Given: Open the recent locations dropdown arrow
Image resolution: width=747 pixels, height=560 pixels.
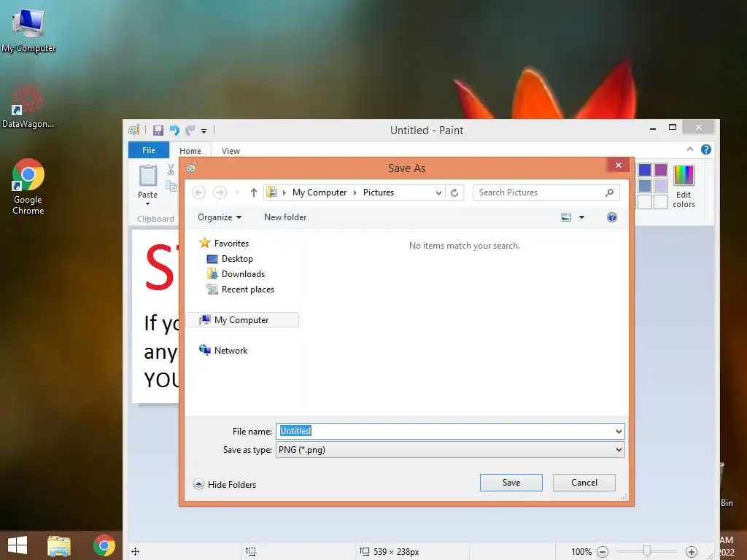Looking at the screenshot, I should (x=237, y=192).
